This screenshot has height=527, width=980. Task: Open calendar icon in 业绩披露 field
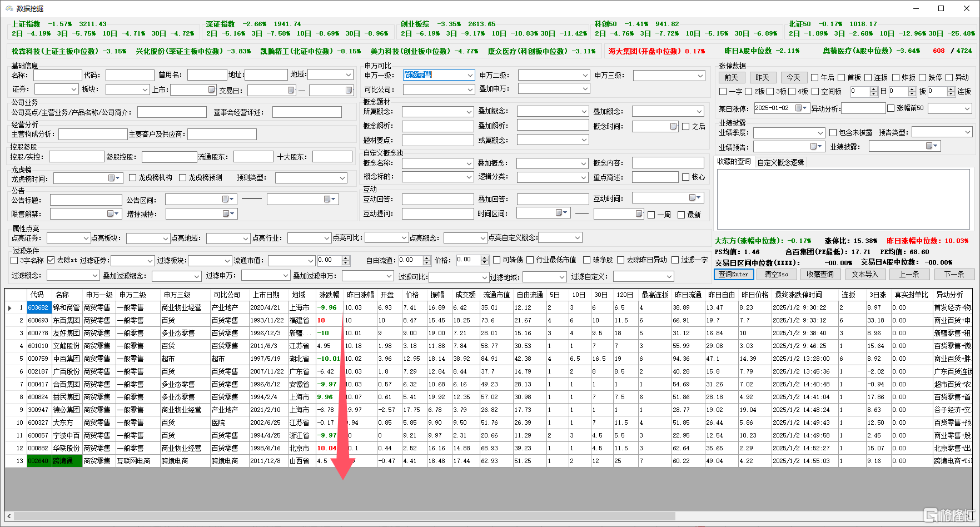coord(929,146)
